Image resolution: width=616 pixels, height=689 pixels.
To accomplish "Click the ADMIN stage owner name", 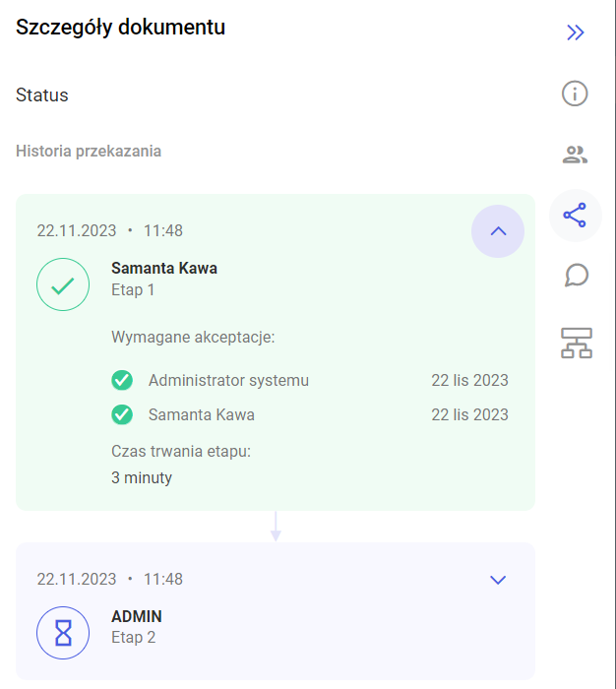I will [x=137, y=616].
